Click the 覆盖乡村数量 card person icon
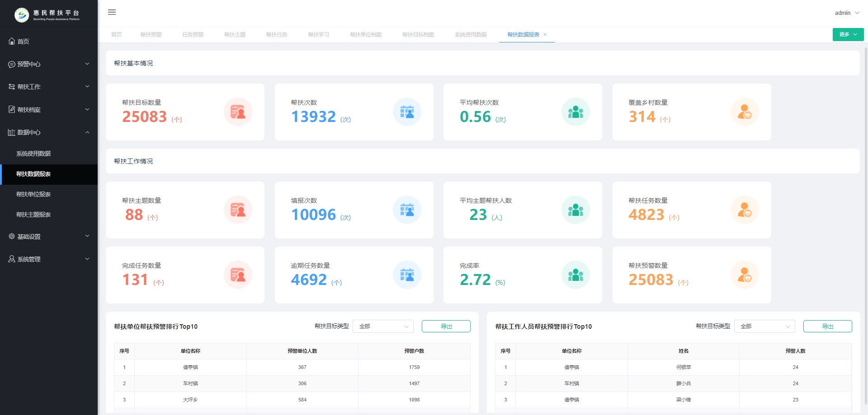 click(x=745, y=112)
